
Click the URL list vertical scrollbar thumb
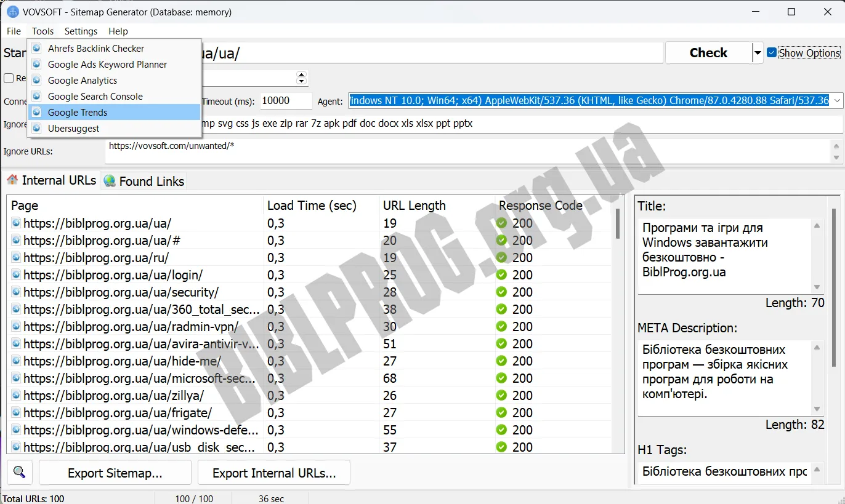tap(618, 224)
